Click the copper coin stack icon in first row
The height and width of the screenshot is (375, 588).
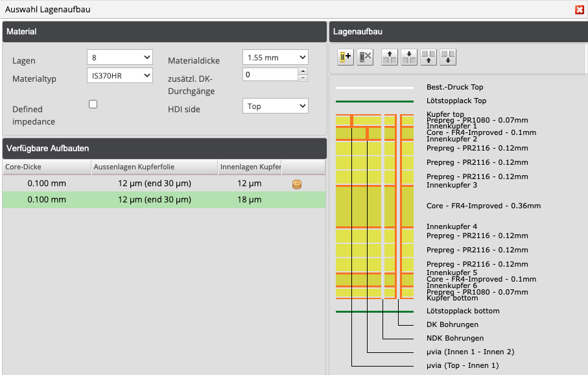click(297, 184)
